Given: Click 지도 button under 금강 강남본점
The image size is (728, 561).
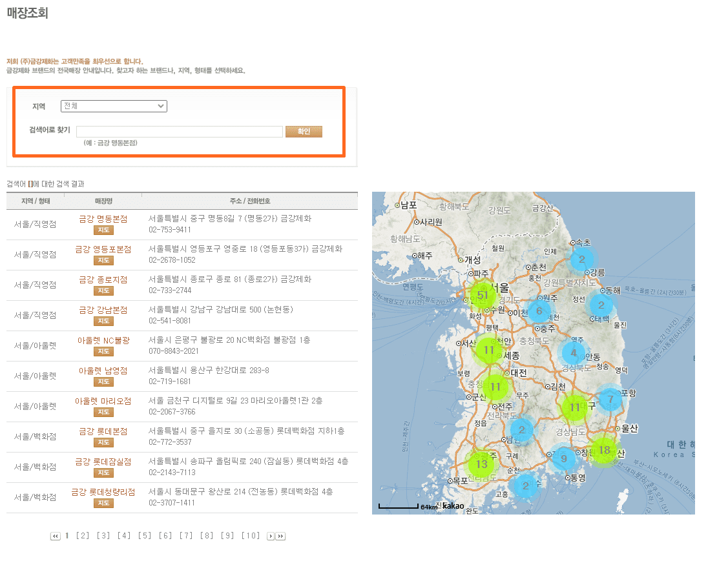Looking at the screenshot, I should pyautogui.click(x=103, y=321).
